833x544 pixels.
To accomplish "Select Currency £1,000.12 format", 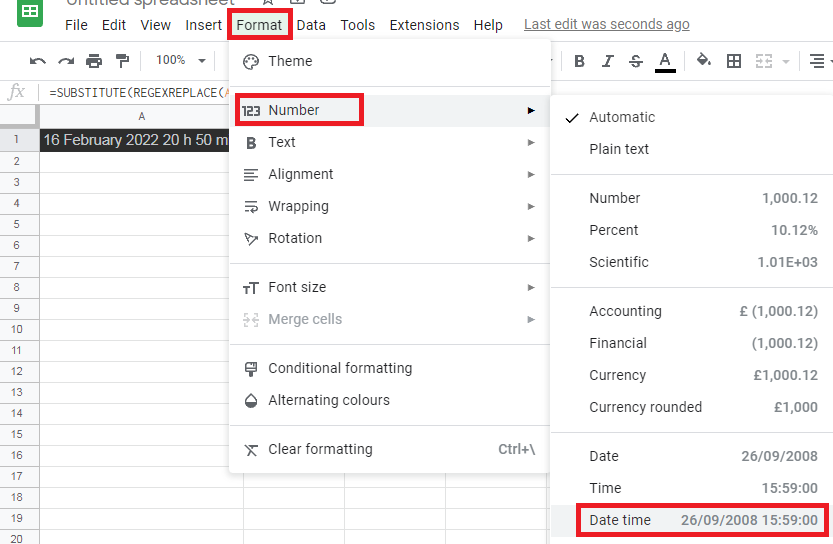I will (692, 375).
